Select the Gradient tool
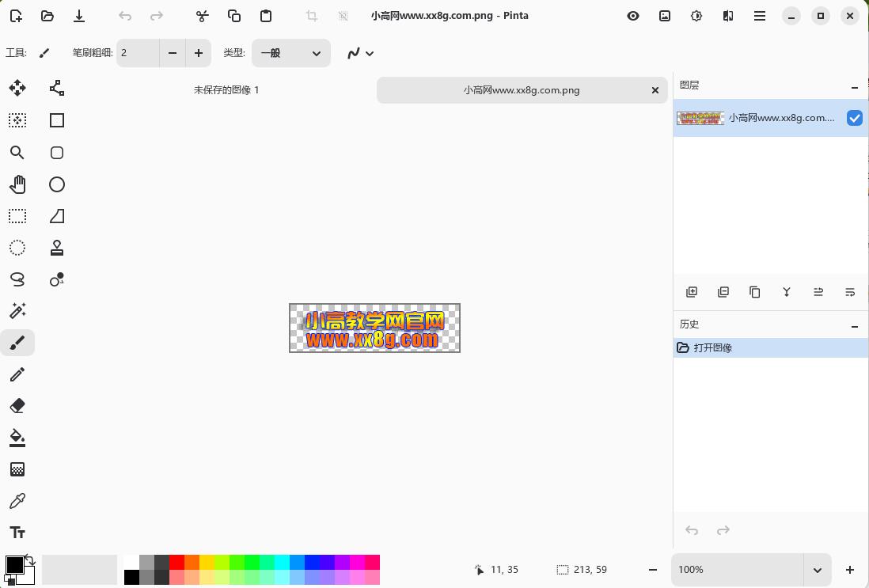The image size is (869, 588). [x=17, y=469]
